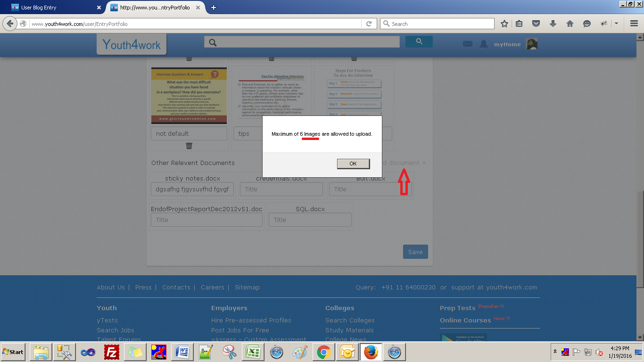Open a new browser tab

pyautogui.click(x=214, y=8)
